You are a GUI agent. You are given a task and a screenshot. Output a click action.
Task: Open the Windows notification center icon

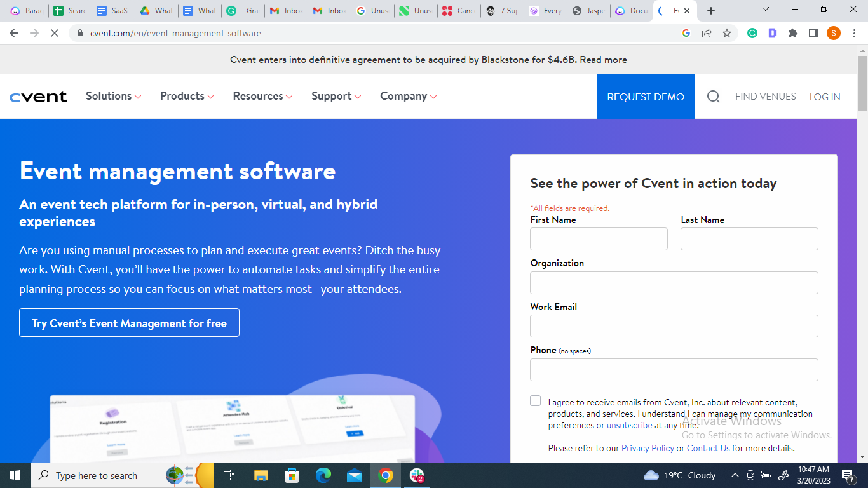[x=848, y=475]
